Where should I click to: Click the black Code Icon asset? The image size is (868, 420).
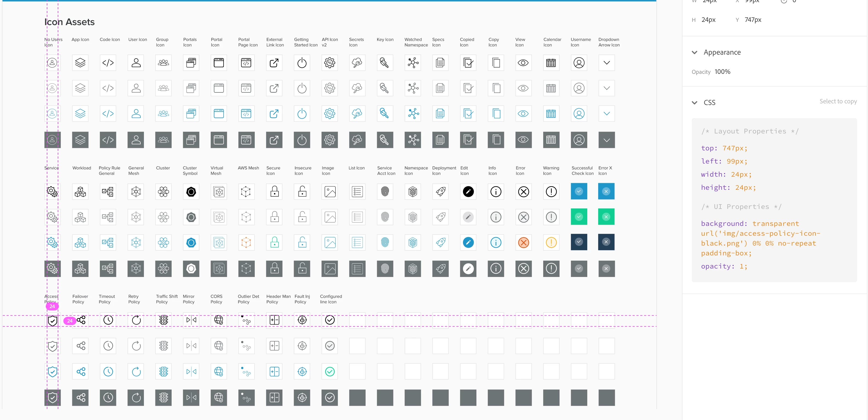tap(108, 63)
